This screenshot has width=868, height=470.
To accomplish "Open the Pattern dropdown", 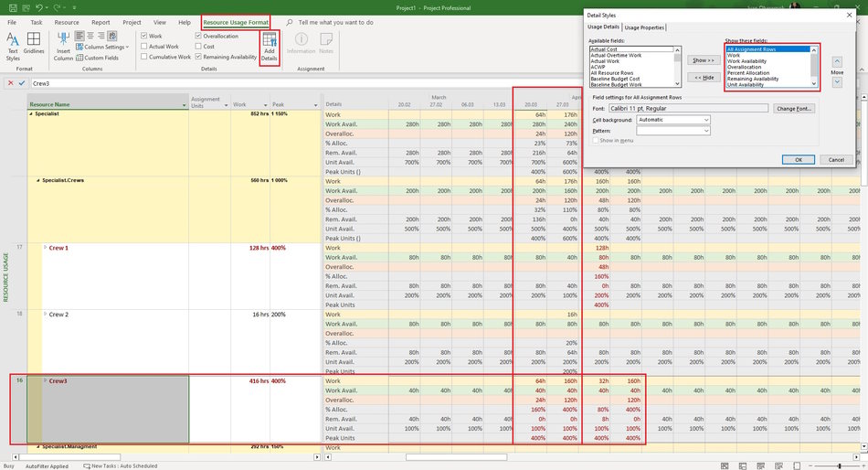I will pos(706,131).
